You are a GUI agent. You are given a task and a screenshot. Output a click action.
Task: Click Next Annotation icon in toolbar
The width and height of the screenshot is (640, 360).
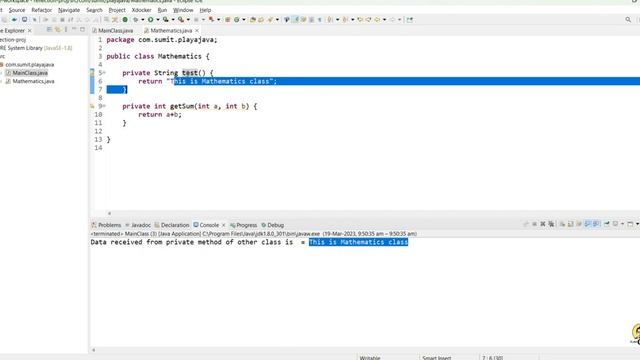click(x=329, y=20)
